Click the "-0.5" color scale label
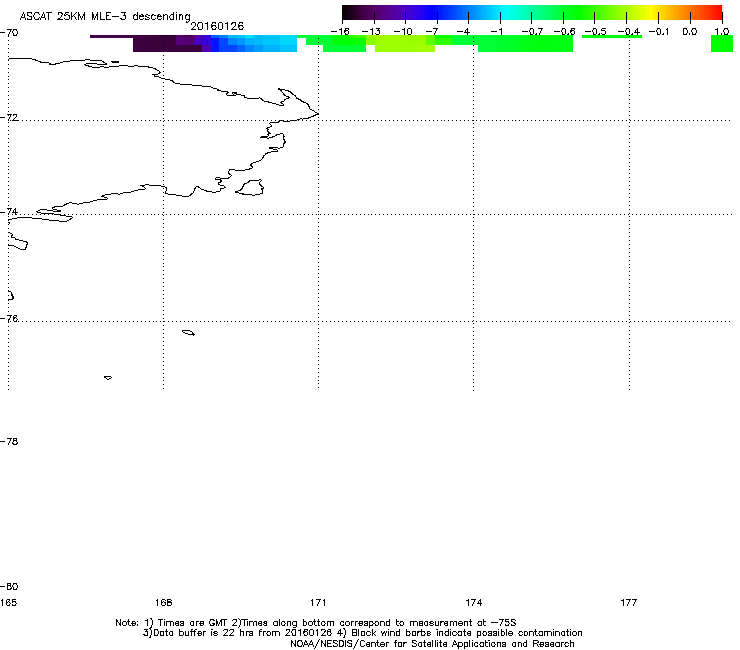 [596, 32]
